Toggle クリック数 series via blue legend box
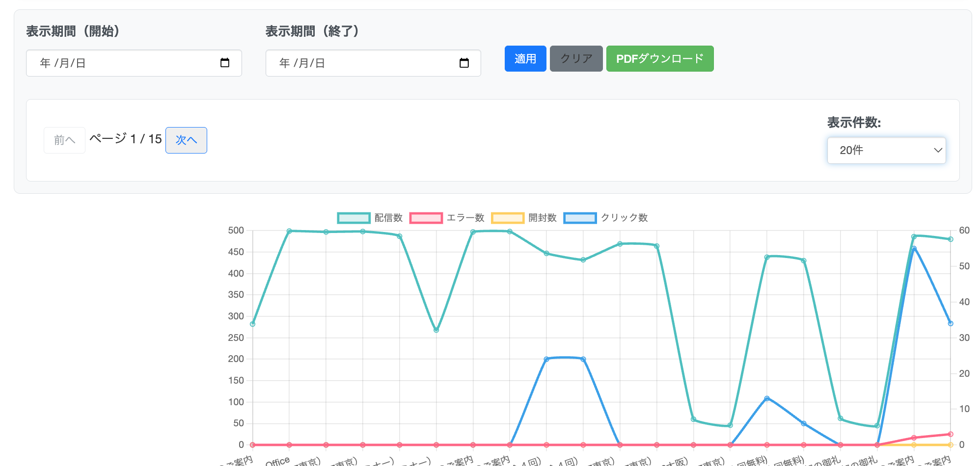The height and width of the screenshot is (466, 980). coord(580,218)
